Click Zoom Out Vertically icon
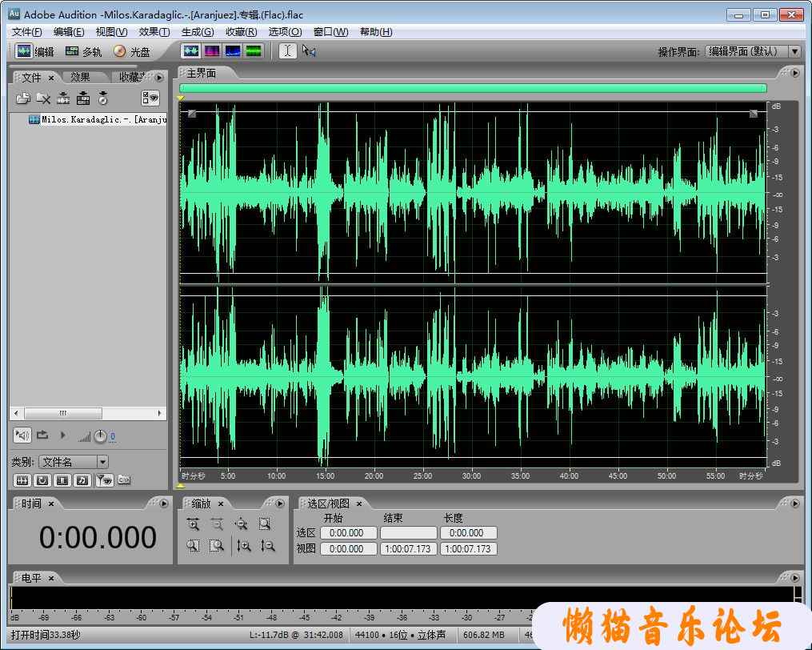Screen dimensions: 812x650 coord(268,545)
